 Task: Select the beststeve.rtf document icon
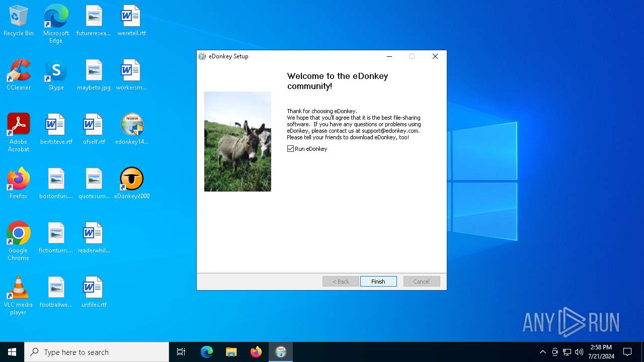click(x=56, y=130)
